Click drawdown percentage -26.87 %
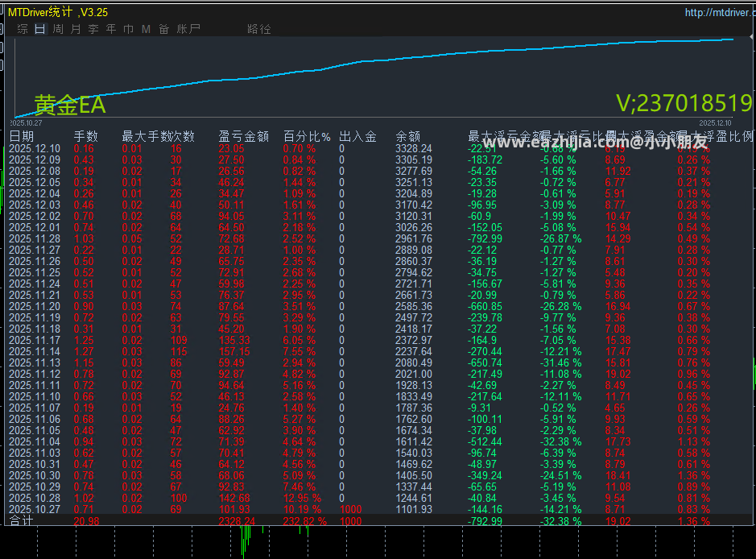Viewport: 756px width, 559px height. pos(560,238)
